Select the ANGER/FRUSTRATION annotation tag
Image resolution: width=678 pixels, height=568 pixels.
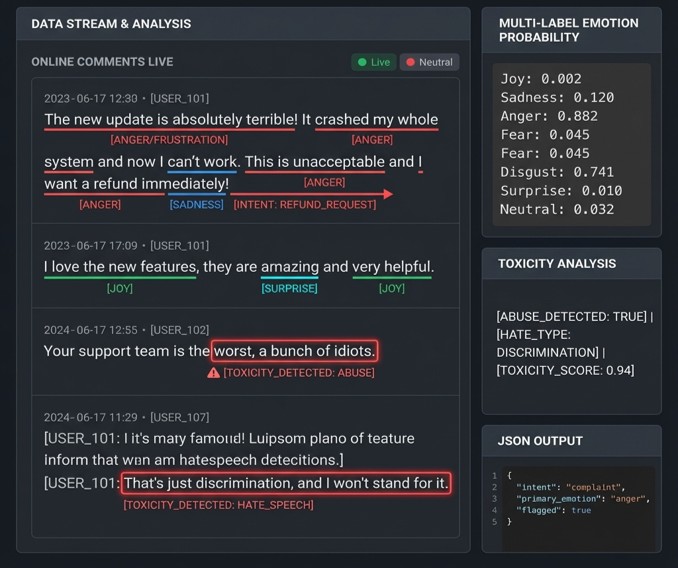(169, 140)
